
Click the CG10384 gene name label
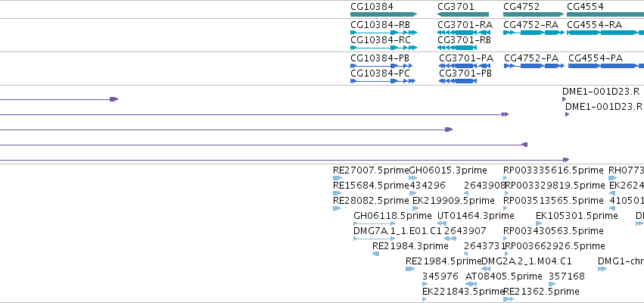click(372, 7)
